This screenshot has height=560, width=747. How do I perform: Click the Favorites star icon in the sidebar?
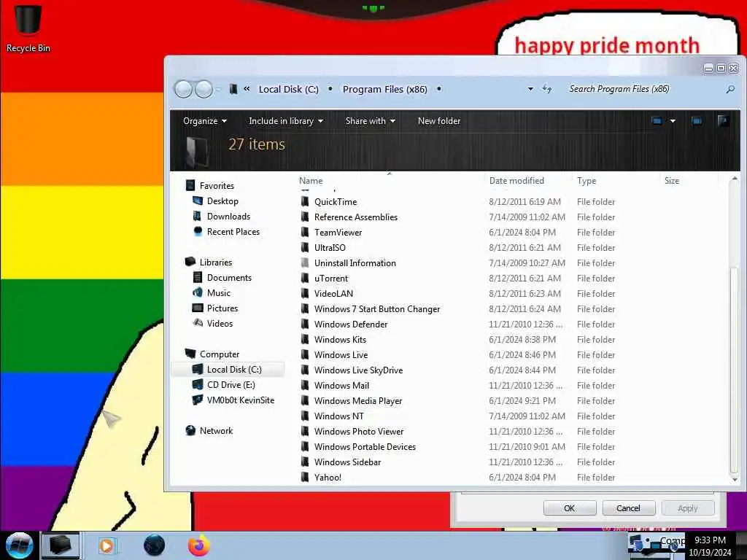[x=190, y=185]
